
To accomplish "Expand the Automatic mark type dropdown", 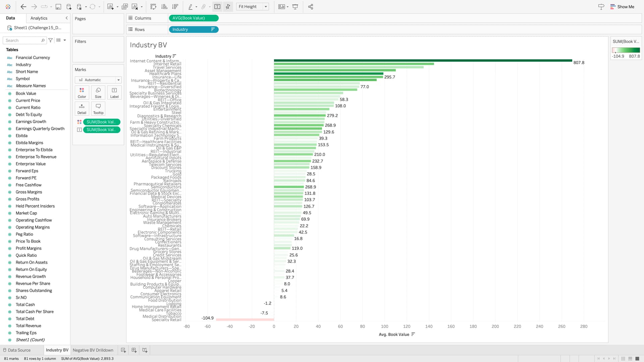I will 118,80.
